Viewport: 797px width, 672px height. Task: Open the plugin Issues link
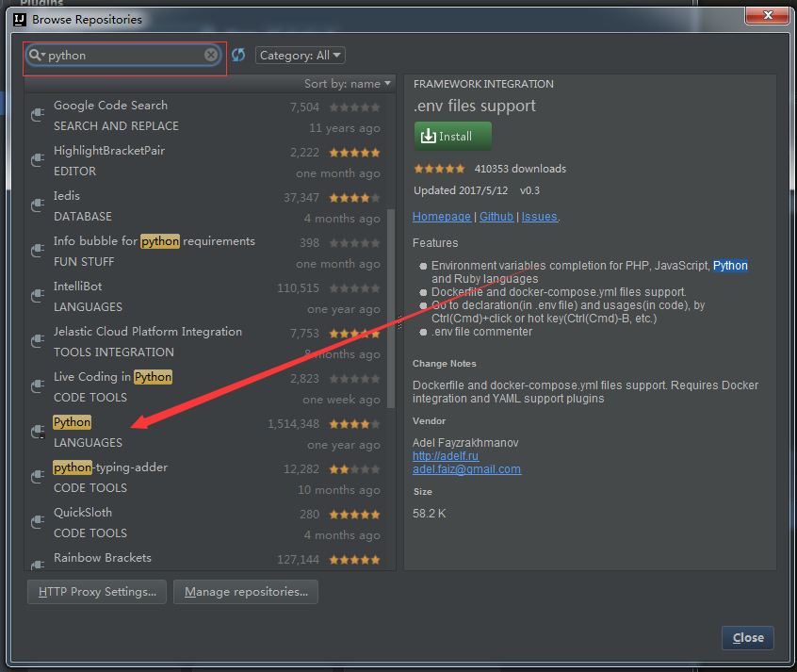tap(539, 217)
